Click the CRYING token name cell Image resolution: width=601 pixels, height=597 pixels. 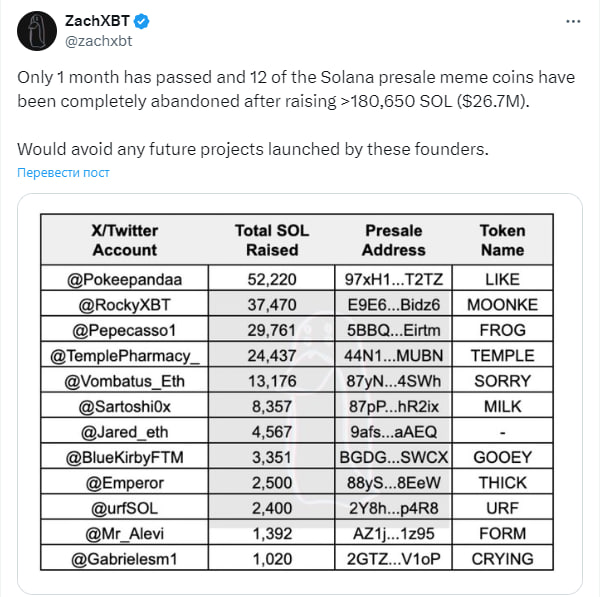(x=502, y=559)
